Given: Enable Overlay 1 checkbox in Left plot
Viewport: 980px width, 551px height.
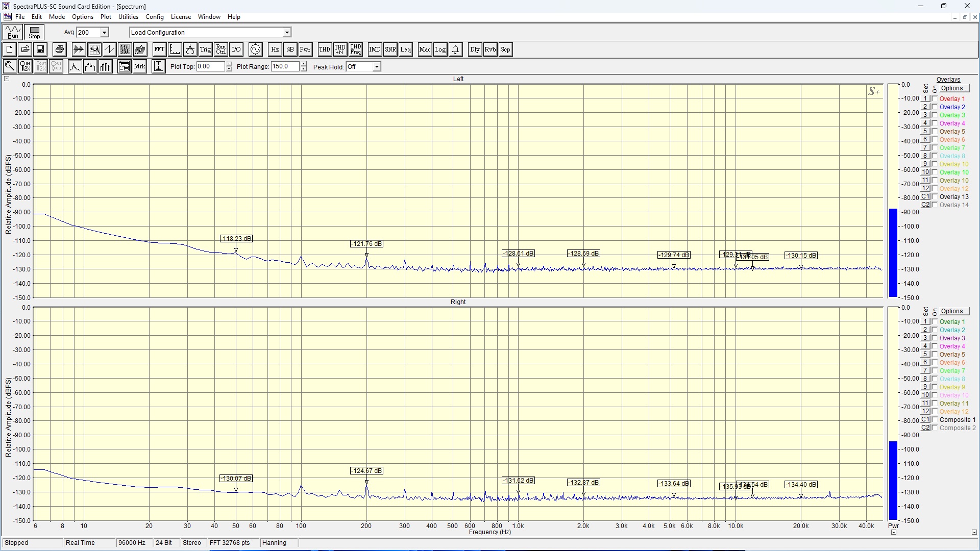Looking at the screenshot, I should [935, 99].
